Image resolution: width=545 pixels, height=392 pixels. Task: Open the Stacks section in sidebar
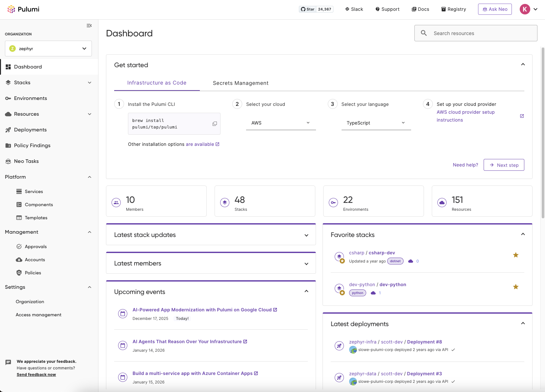click(22, 82)
